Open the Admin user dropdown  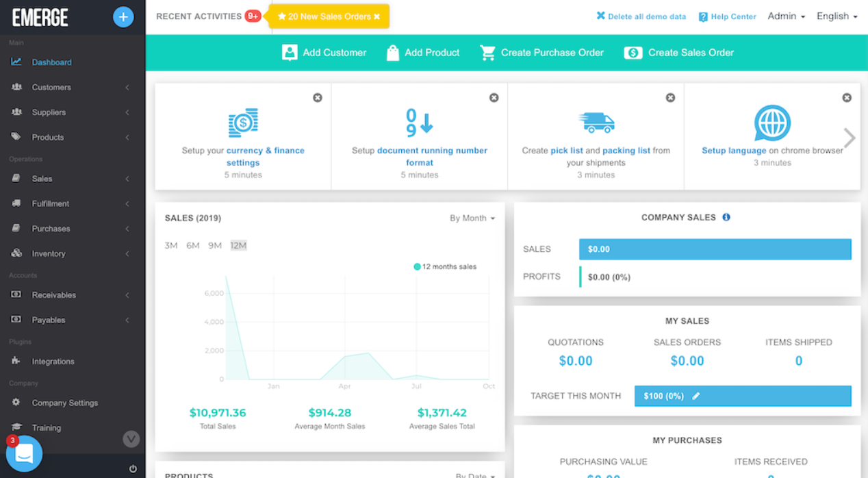pyautogui.click(x=786, y=16)
